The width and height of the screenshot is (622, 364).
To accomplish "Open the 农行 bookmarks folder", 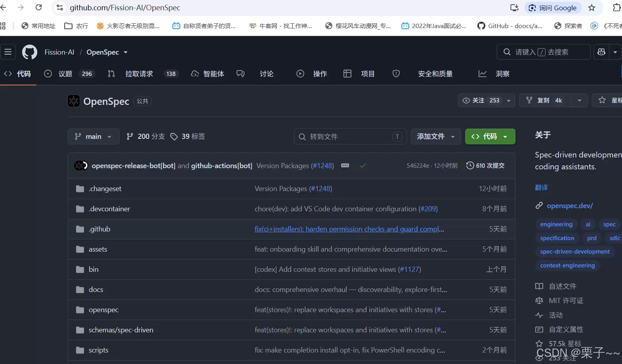I will click(76, 26).
